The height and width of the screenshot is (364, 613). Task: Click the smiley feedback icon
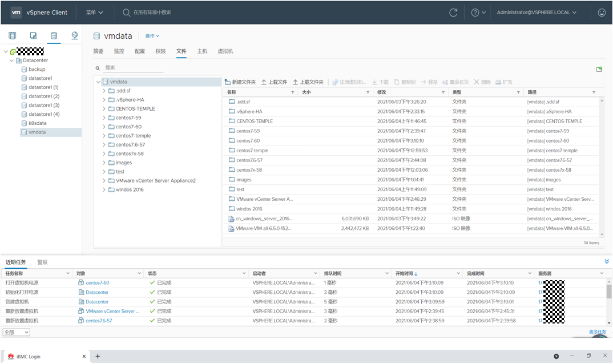pos(602,13)
